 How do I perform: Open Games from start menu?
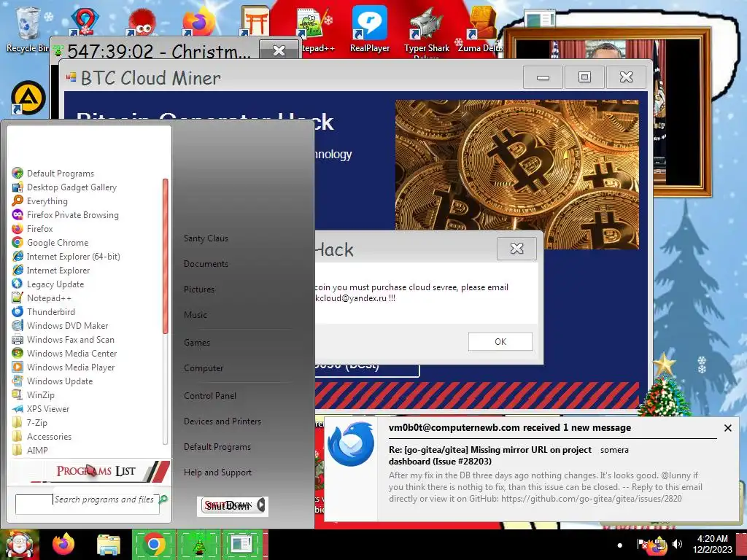197,343
